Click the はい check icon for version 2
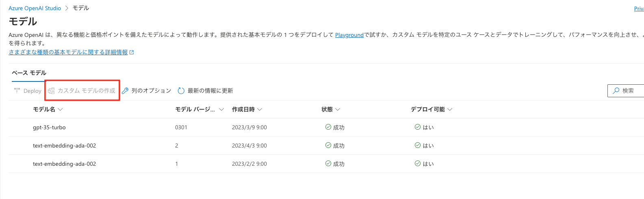This screenshot has height=199, width=644. [418, 145]
